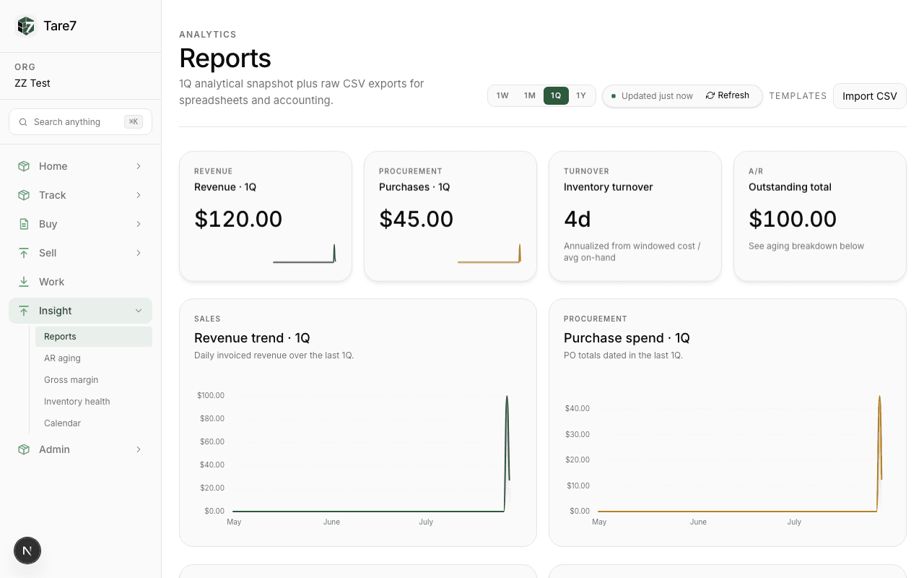Click the 4d inventory turnover value

[x=577, y=219]
